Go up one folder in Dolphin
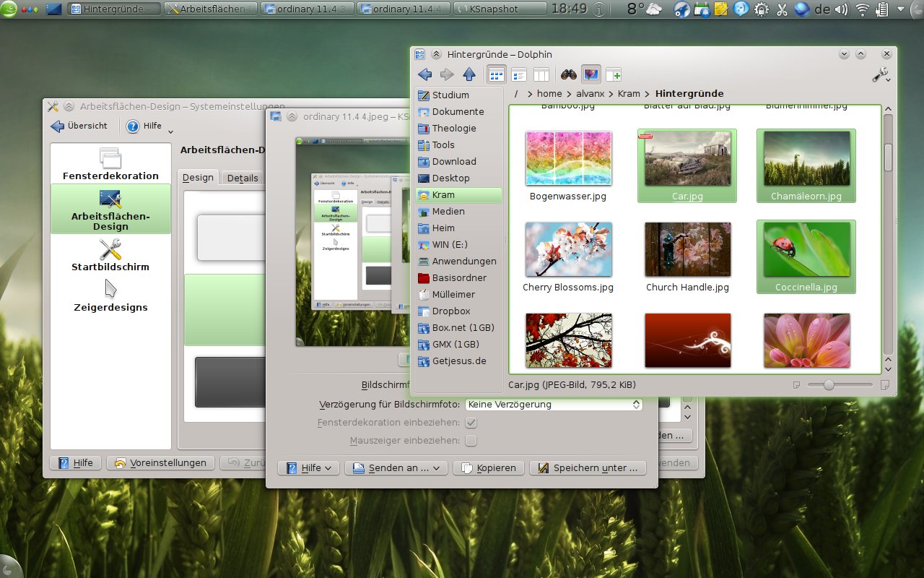 pos(469,74)
